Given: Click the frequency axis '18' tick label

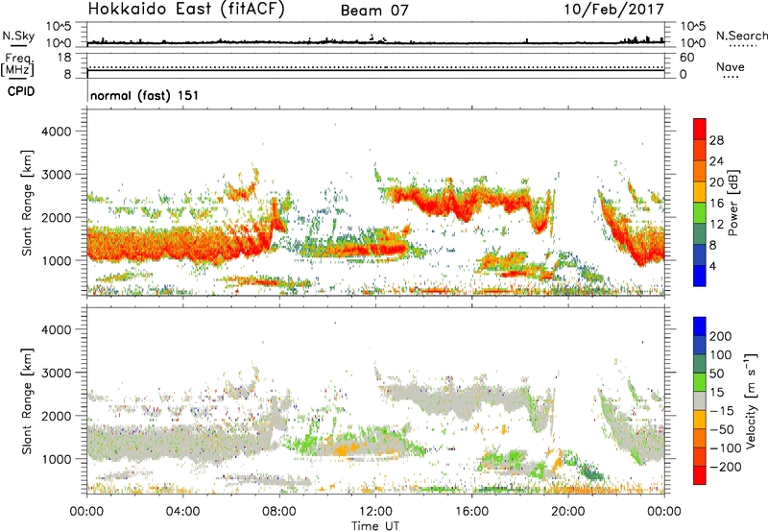Looking at the screenshot, I should click(64, 58).
